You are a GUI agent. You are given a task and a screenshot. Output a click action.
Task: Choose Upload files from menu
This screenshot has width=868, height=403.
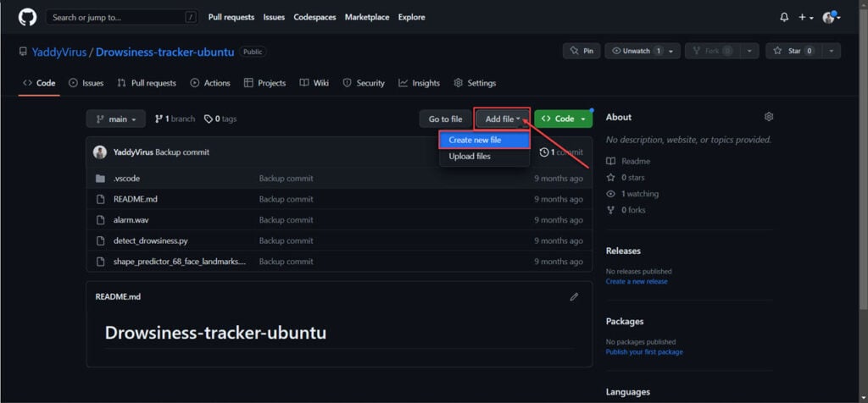point(484,157)
